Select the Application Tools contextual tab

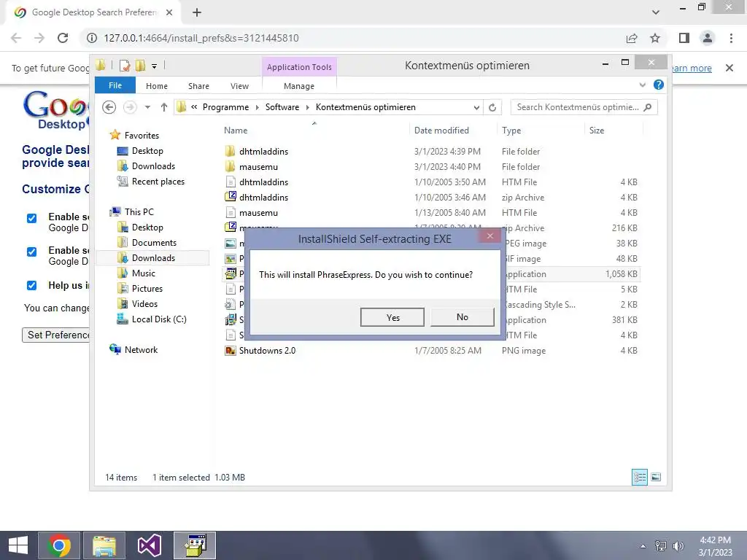[x=299, y=67]
